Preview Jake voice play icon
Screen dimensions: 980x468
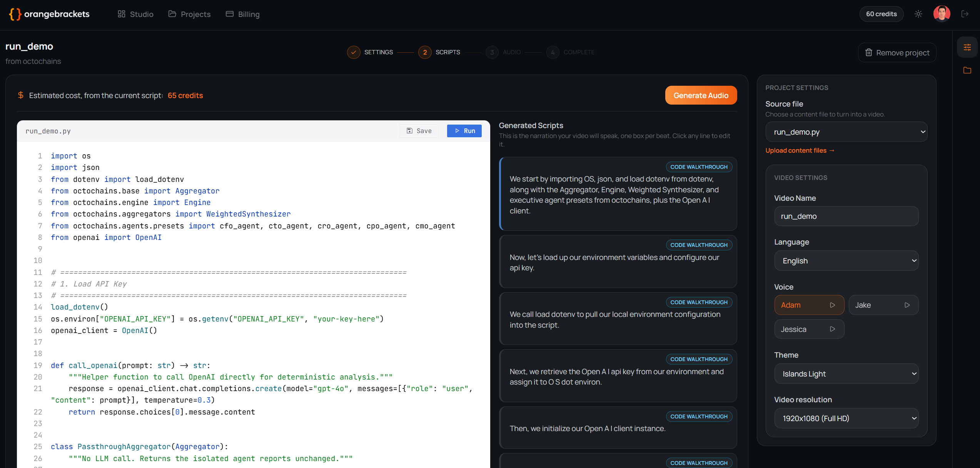(907, 305)
